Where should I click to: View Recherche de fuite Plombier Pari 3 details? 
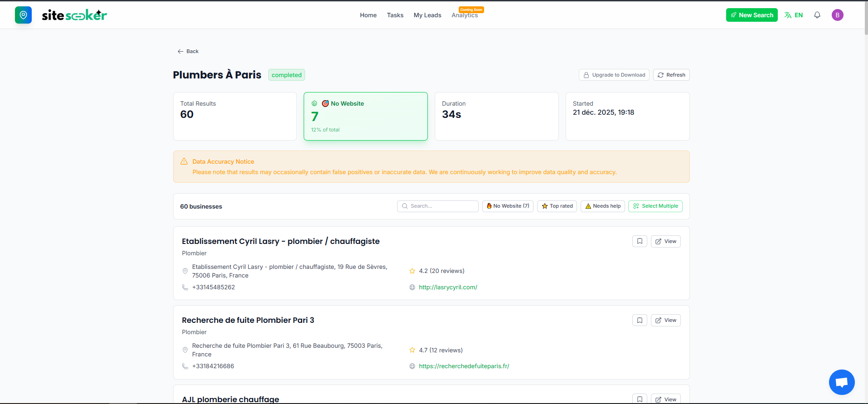tap(665, 320)
